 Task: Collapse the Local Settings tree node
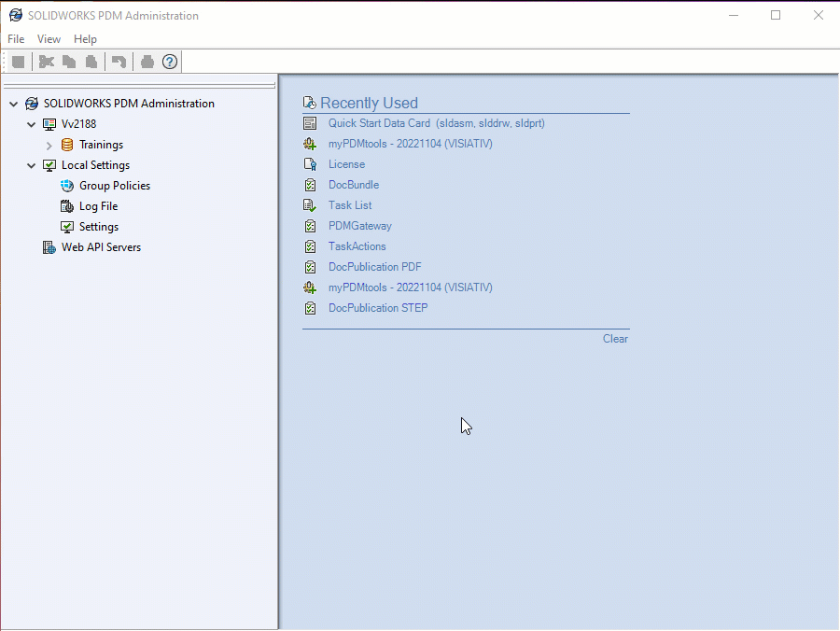tap(32, 166)
